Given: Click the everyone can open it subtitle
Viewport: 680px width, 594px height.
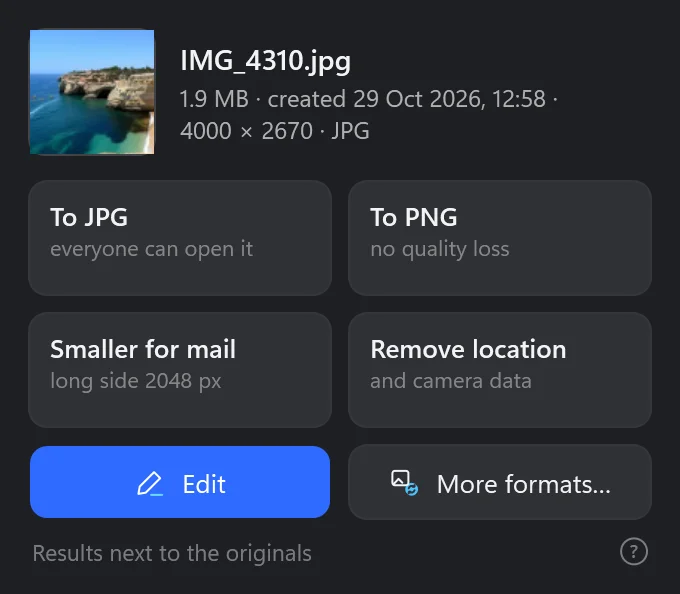Looking at the screenshot, I should point(151,249).
